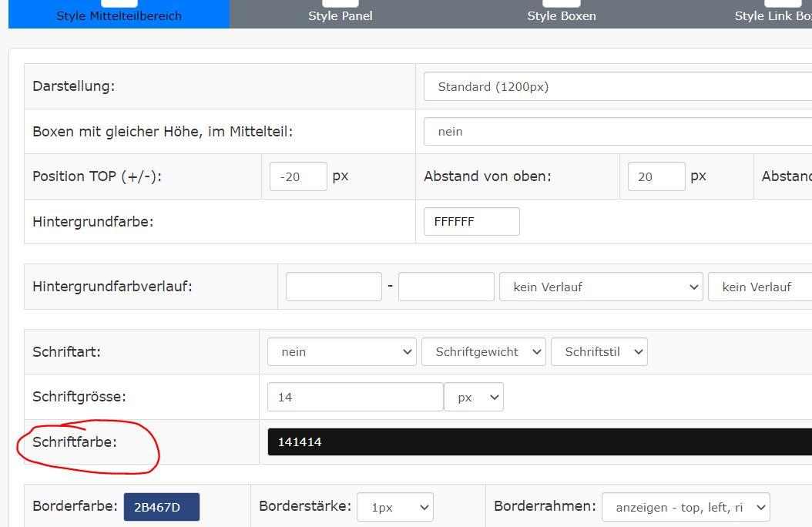Switch to the Style Panel tab

coord(340,15)
